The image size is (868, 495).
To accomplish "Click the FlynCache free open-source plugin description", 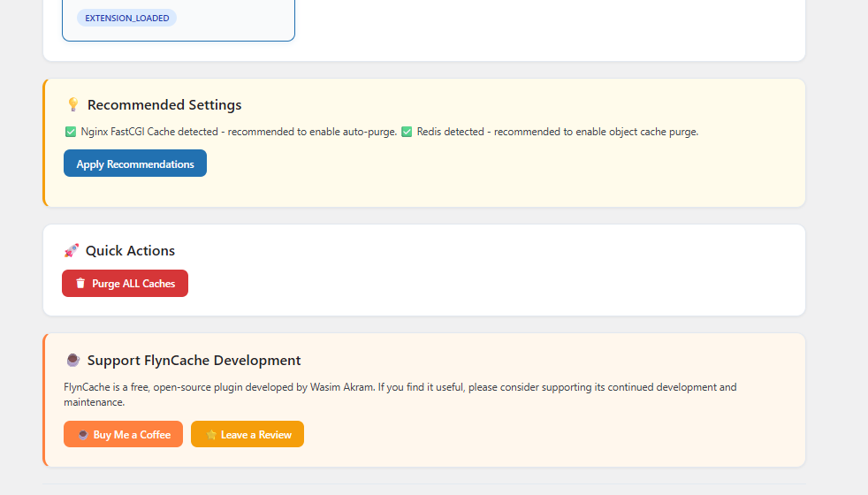I will (x=400, y=394).
